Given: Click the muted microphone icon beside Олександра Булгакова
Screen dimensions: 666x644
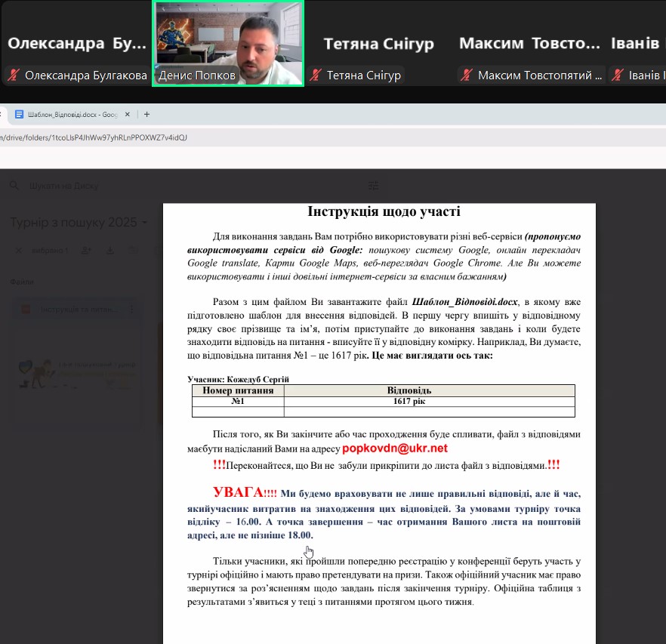Looking at the screenshot, I should (x=14, y=75).
